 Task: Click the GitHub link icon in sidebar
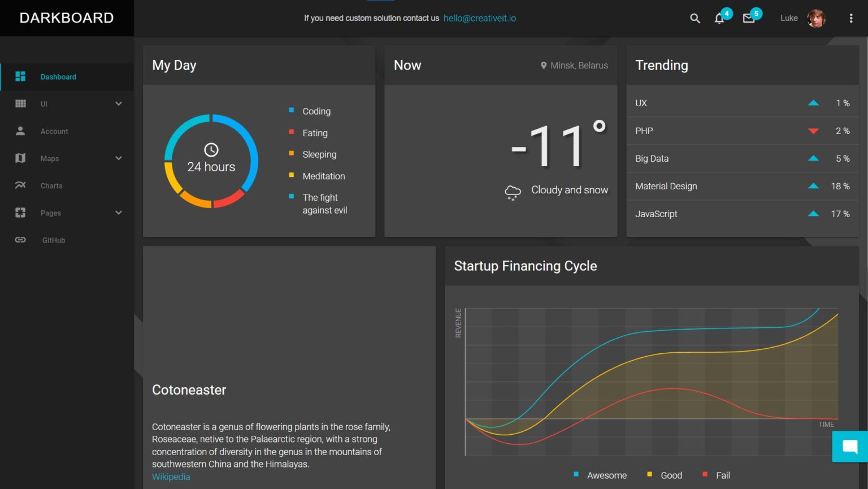tap(20, 240)
